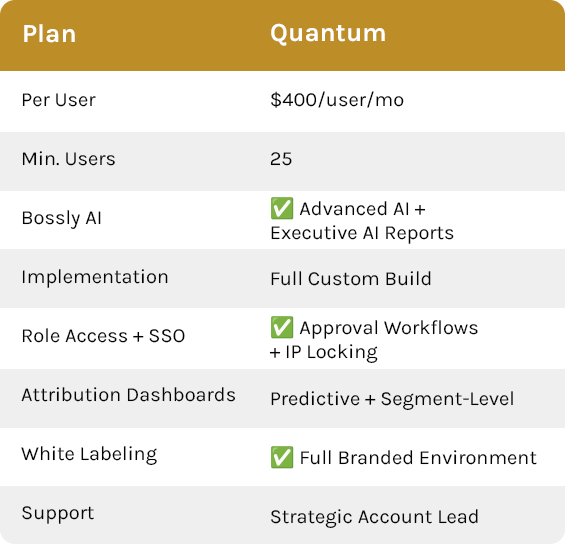565x544 pixels.
Task: Select the Plan column header
Action: 49,34
